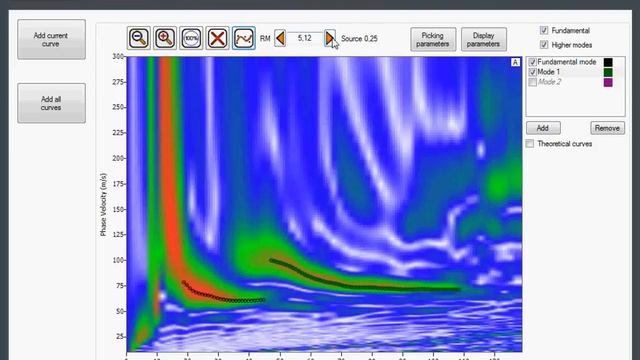The width and height of the screenshot is (640, 360).
Task: Select the Mode 2 list row
Action: coord(575,82)
